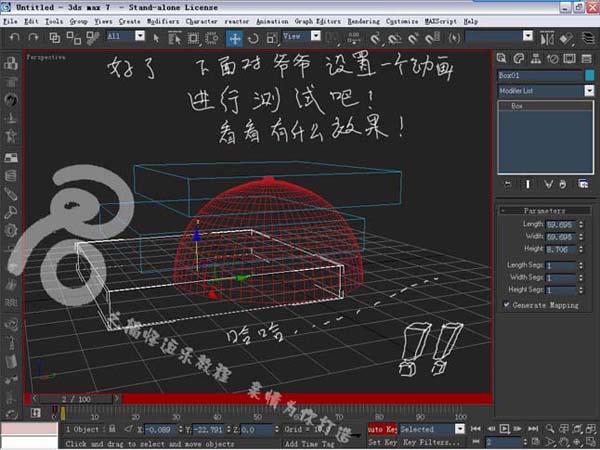Open the Display command panel tab

click(x=568, y=58)
